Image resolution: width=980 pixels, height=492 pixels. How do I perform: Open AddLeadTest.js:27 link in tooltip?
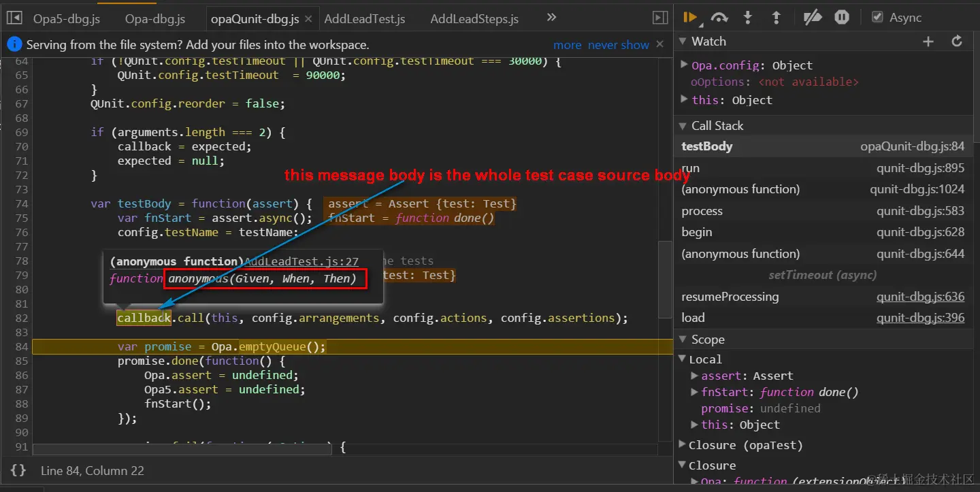[301, 261]
